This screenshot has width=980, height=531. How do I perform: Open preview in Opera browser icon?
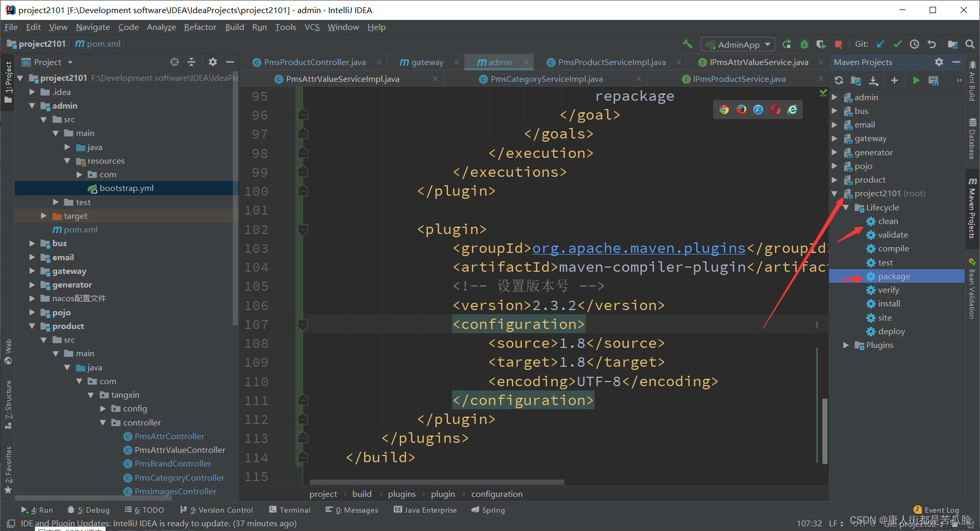[x=776, y=109]
